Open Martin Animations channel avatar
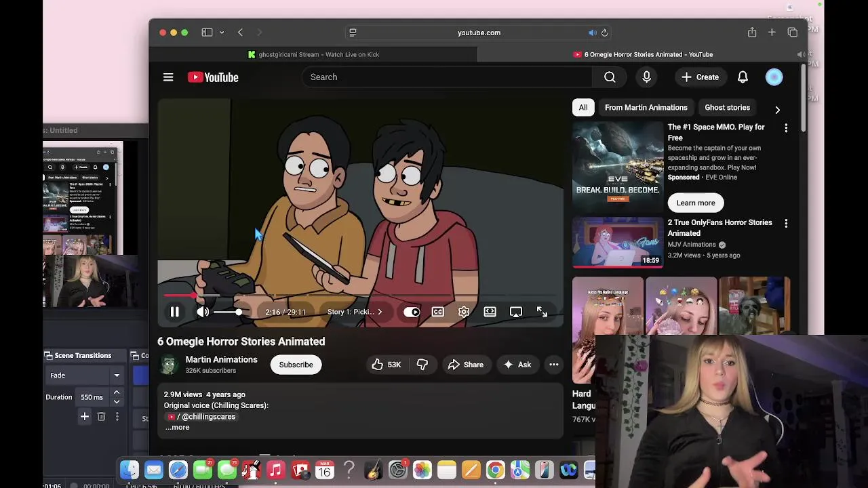 [x=169, y=365]
